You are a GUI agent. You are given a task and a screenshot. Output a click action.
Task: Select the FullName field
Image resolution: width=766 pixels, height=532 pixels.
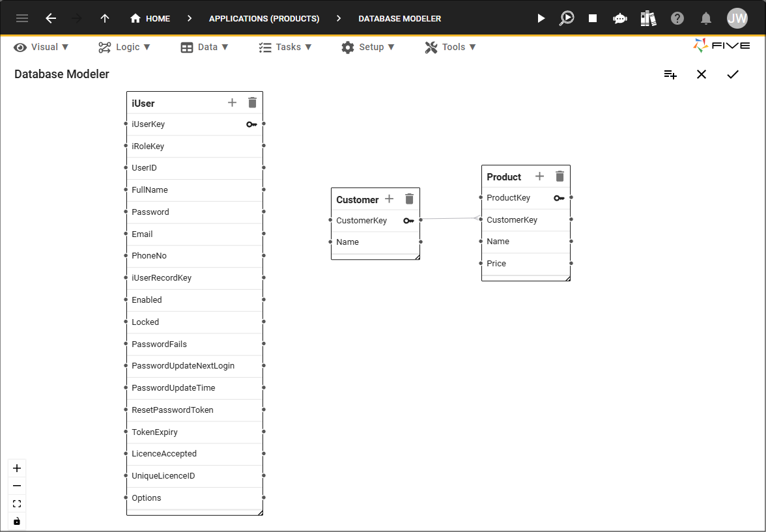pos(195,190)
